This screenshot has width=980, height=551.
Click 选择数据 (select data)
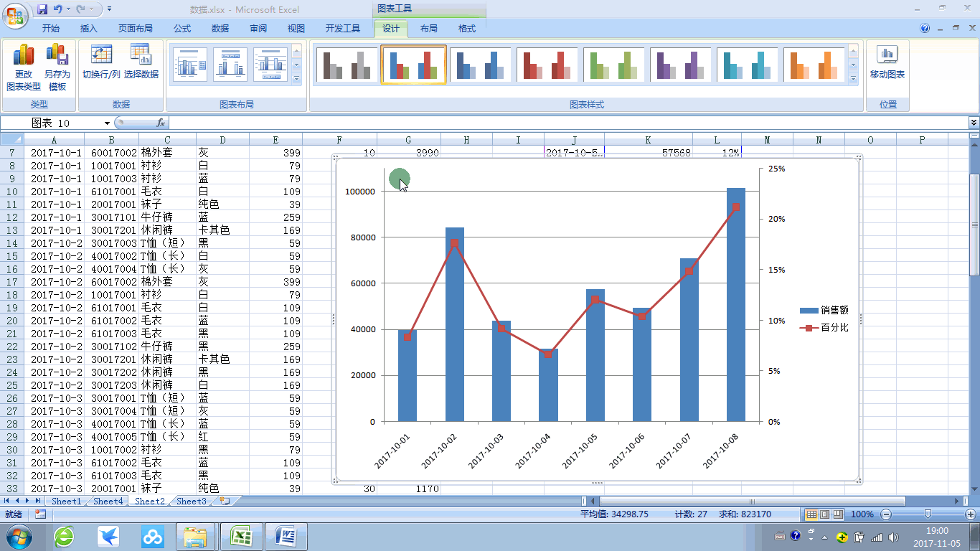click(141, 62)
